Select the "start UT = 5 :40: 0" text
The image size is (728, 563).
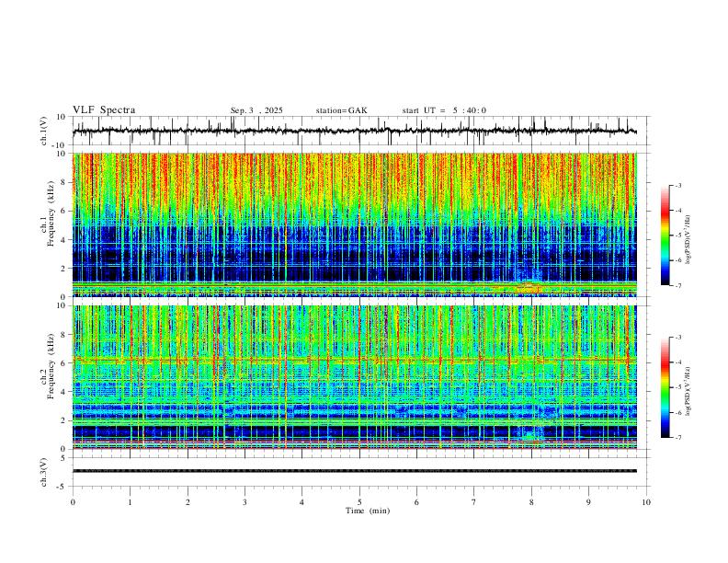click(x=444, y=110)
